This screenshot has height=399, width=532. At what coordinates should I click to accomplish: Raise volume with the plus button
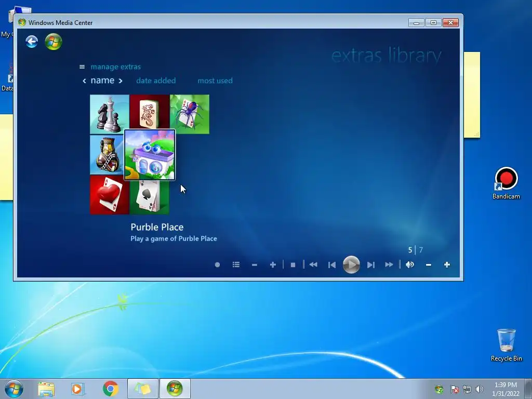447,264
